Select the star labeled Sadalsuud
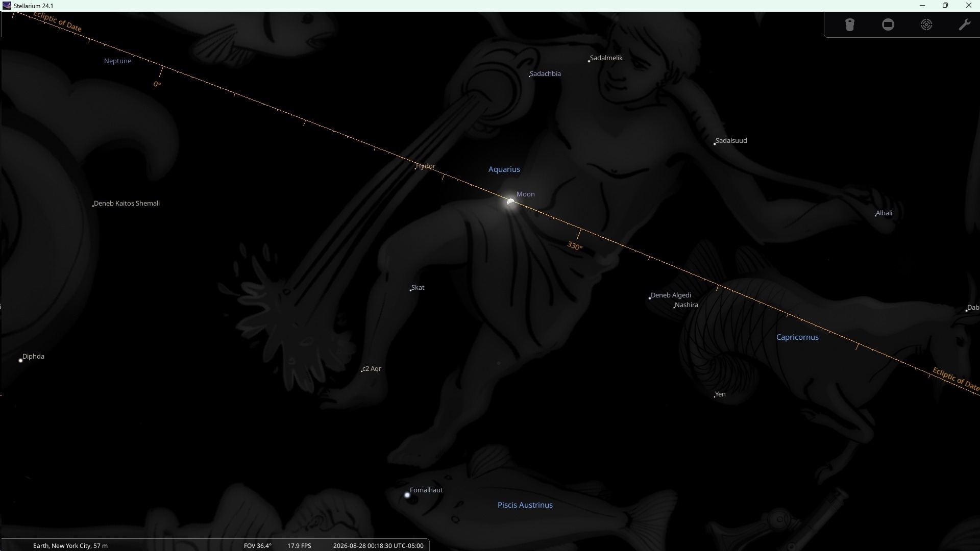The image size is (980, 551). click(x=715, y=144)
